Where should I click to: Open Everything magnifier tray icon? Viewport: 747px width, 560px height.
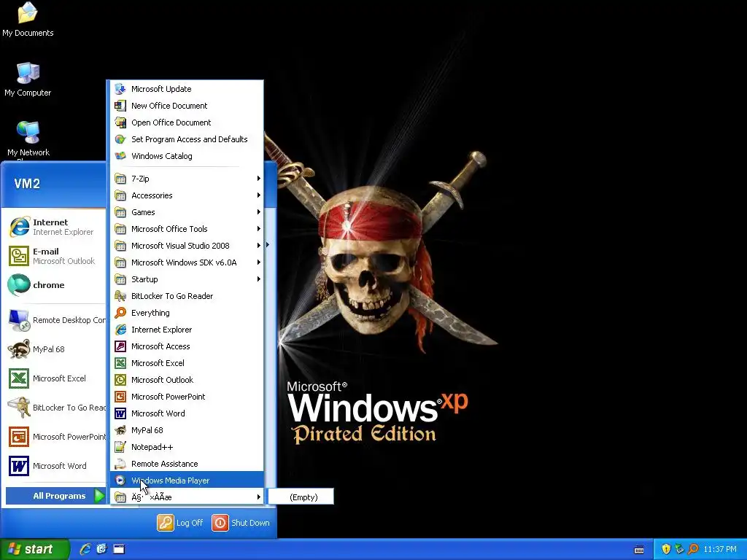pyautogui.click(x=693, y=550)
